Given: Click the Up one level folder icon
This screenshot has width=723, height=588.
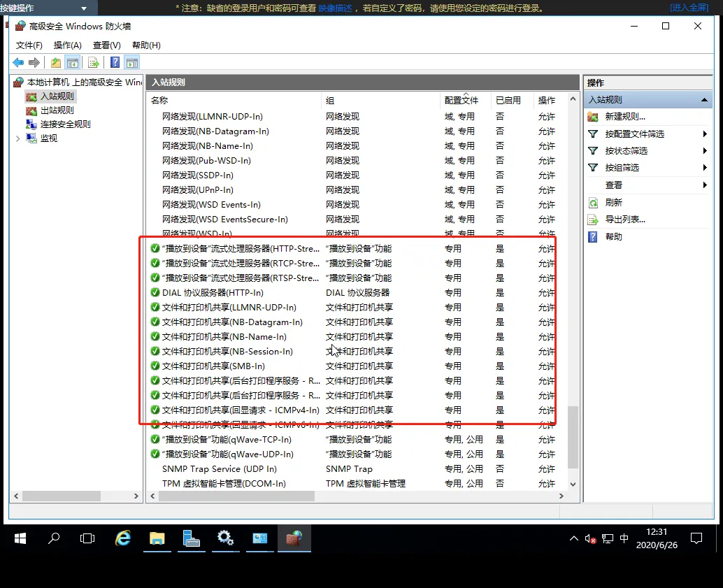Looking at the screenshot, I should [x=56, y=63].
